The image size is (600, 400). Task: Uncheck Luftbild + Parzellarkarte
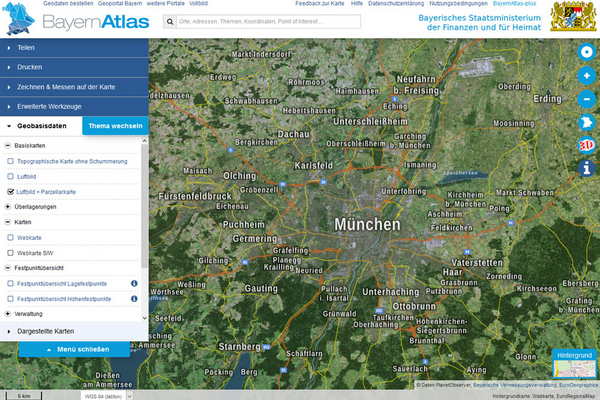click(x=10, y=191)
